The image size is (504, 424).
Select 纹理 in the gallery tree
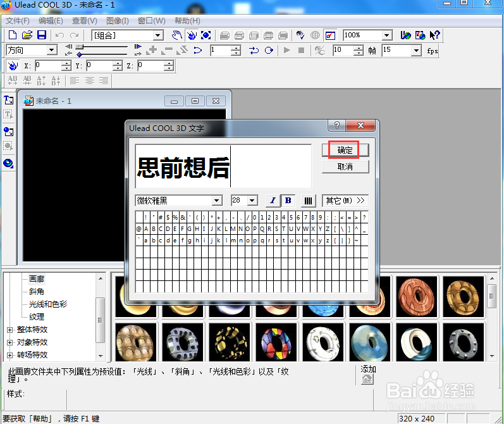tap(36, 317)
